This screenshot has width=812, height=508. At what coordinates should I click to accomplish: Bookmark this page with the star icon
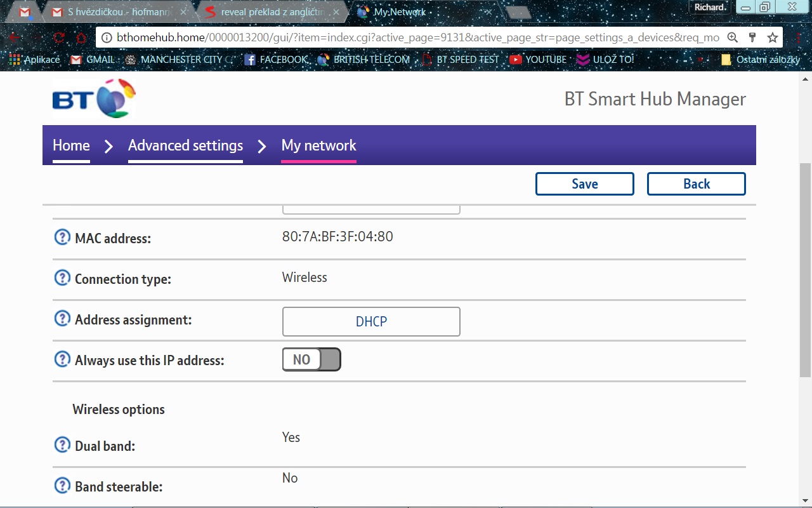(x=772, y=37)
